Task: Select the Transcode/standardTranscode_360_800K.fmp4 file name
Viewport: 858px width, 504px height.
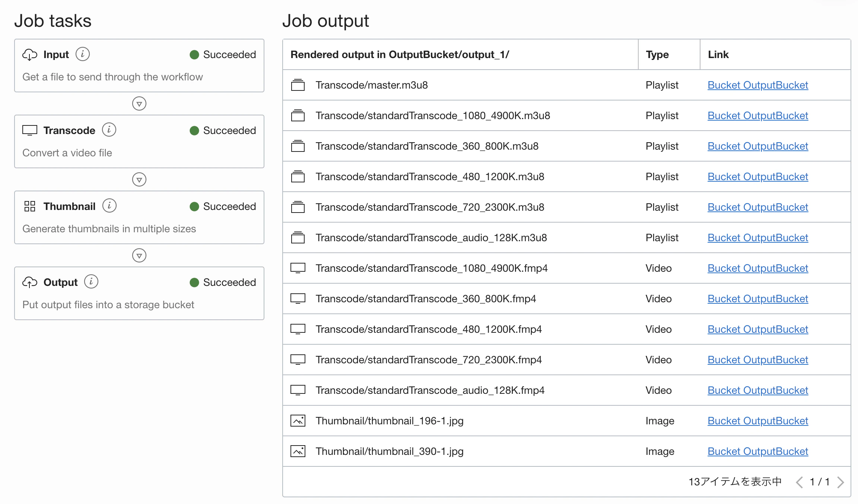Action: [x=426, y=299]
